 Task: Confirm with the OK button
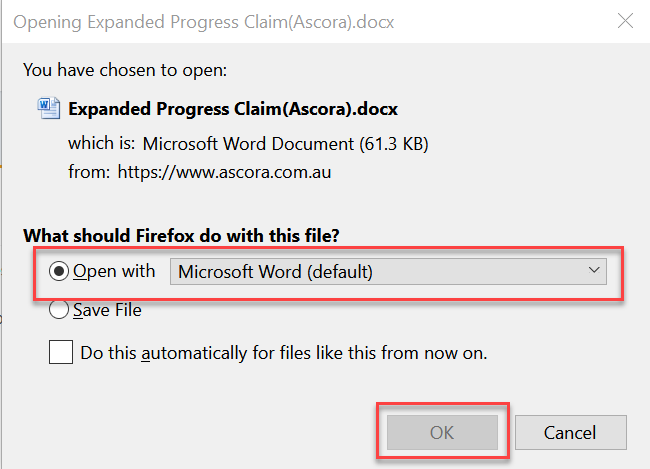coord(442,433)
